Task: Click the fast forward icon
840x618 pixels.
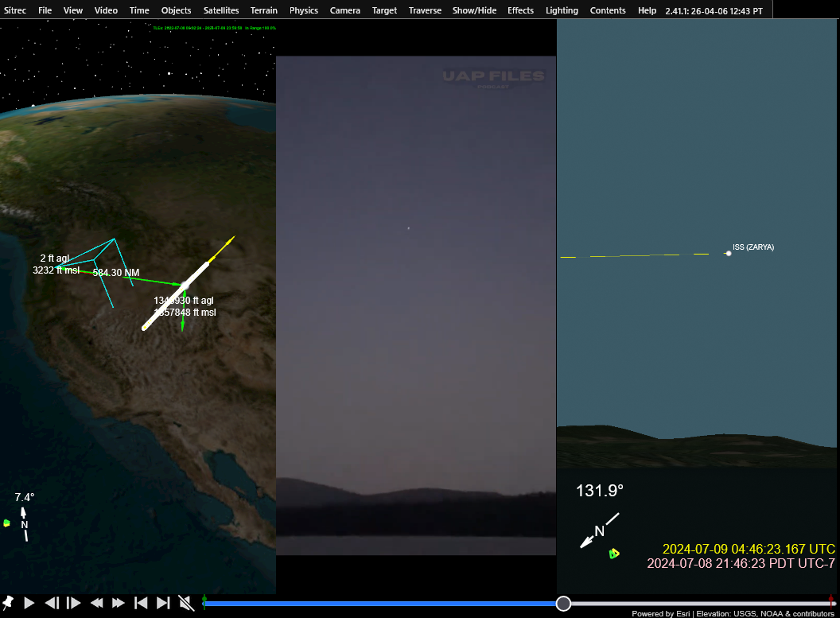Action: click(x=119, y=603)
